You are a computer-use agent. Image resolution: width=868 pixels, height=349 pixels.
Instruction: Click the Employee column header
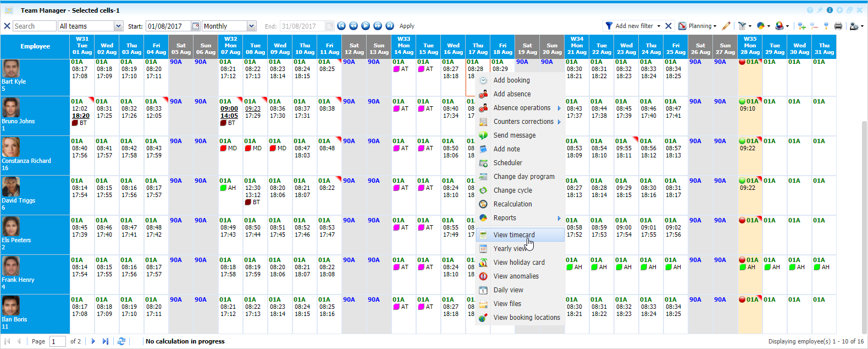[x=35, y=46]
